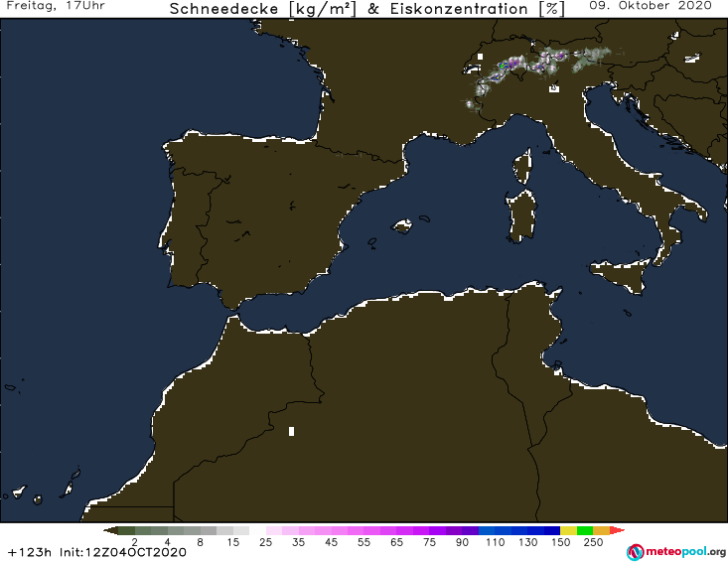728x562 pixels.
Task: Click the island of Sicily on the map
Action: point(622,276)
